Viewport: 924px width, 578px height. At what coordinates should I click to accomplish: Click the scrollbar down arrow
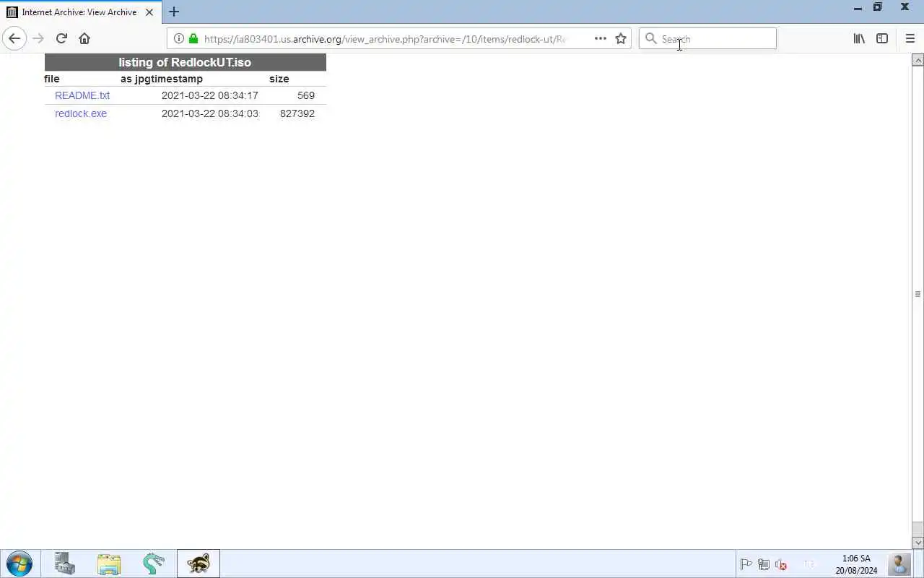pos(918,543)
